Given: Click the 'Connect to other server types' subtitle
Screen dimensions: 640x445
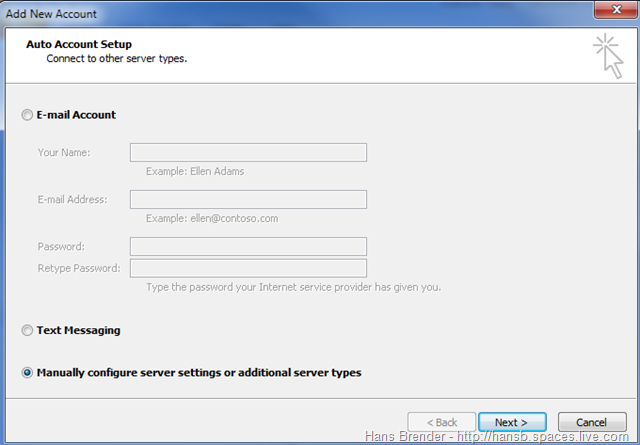Looking at the screenshot, I should tap(117, 59).
